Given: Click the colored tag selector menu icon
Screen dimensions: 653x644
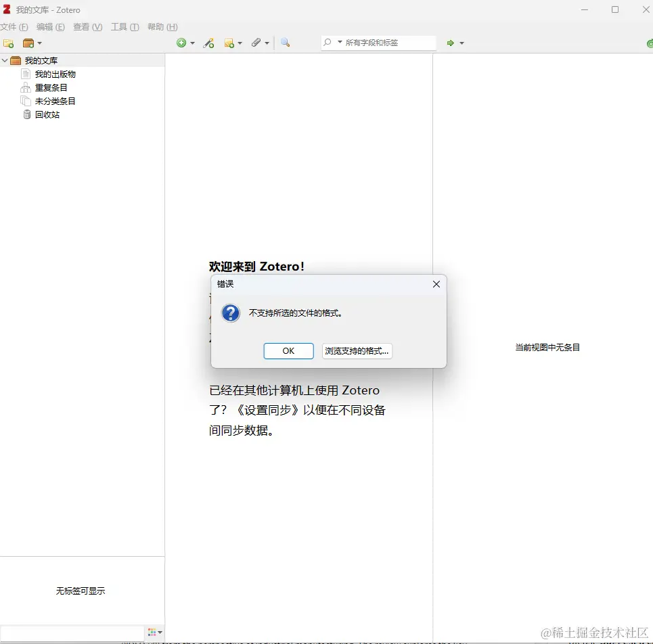Looking at the screenshot, I should coord(155,632).
